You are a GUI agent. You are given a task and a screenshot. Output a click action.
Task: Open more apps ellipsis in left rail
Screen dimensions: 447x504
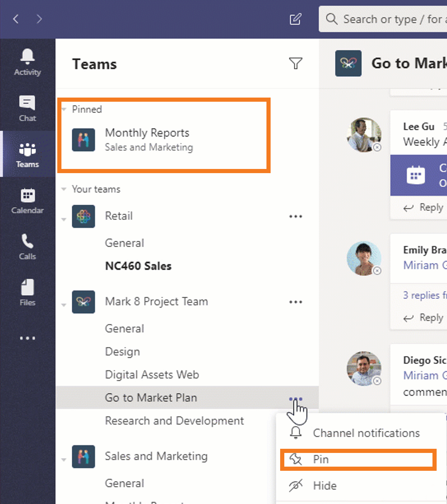pos(27,338)
